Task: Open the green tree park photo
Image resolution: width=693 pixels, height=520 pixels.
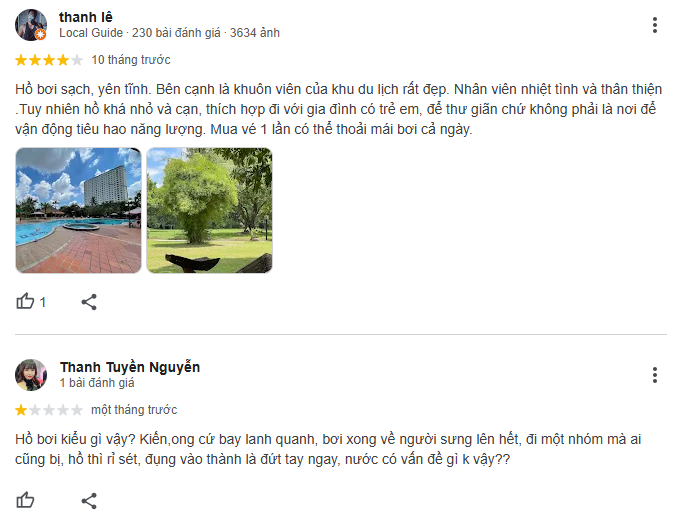Action: coord(209,210)
